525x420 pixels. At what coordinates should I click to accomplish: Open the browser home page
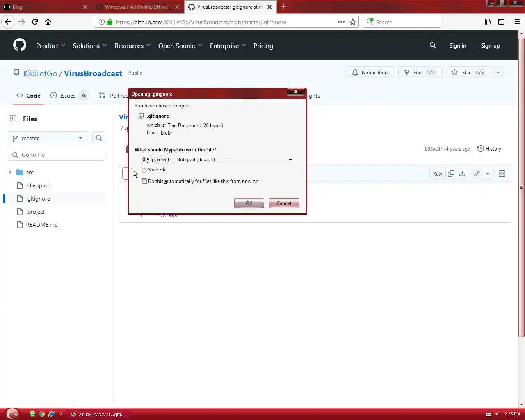point(48,22)
